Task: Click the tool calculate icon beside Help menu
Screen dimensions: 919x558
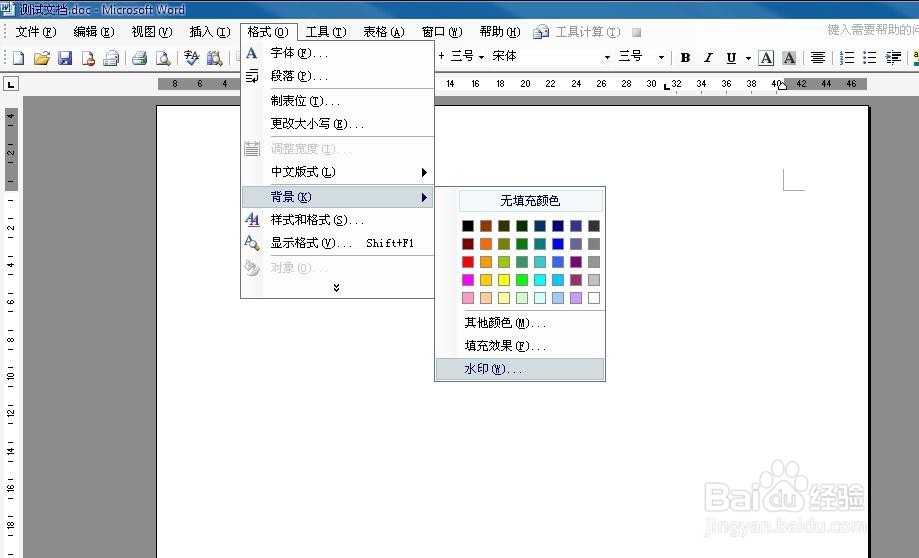Action: tap(541, 32)
